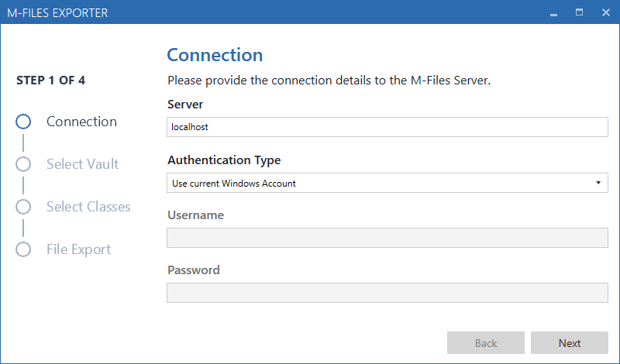The height and width of the screenshot is (364, 620).
Task: Minimize the M-Files Exporter window
Action: pos(554,12)
